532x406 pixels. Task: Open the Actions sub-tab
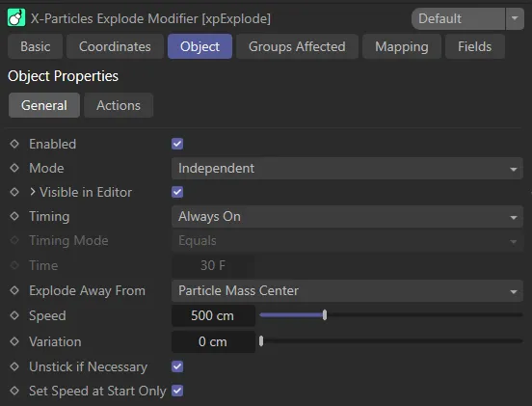point(119,105)
